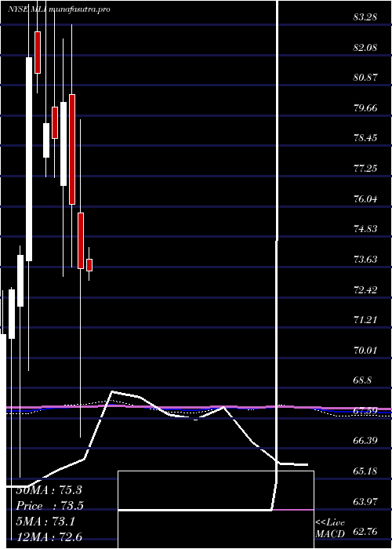Click the 82.08 price axis label
392x549 pixels.
coord(365,47)
